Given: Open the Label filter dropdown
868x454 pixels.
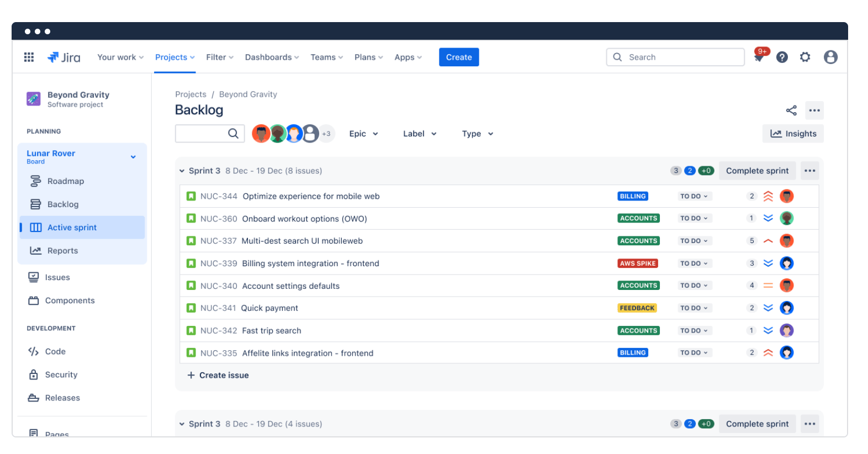Looking at the screenshot, I should pos(420,134).
